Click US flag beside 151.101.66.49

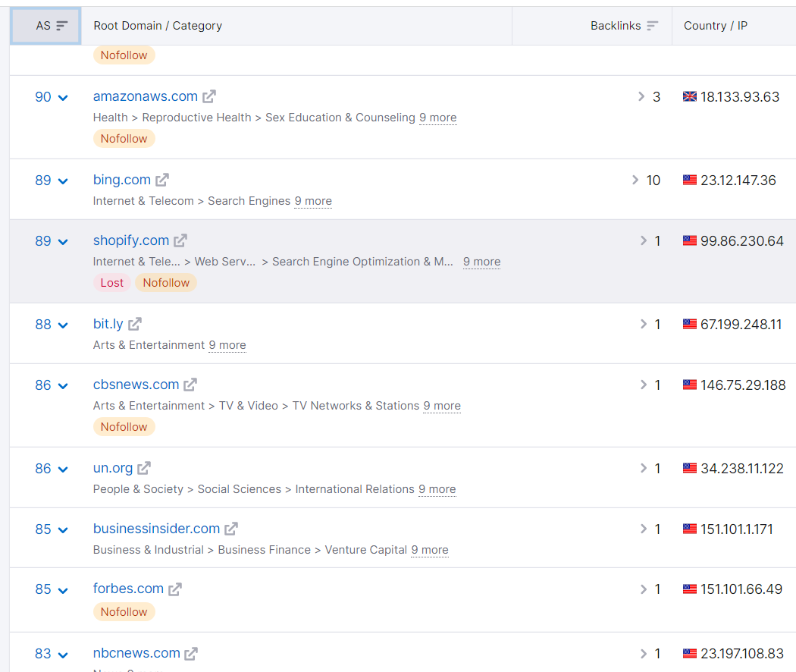[x=690, y=589]
